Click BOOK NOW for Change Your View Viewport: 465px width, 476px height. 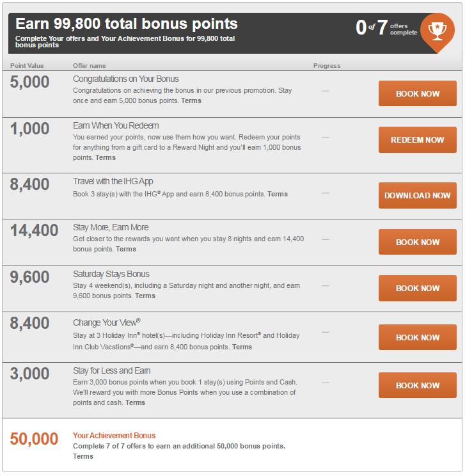pos(417,337)
